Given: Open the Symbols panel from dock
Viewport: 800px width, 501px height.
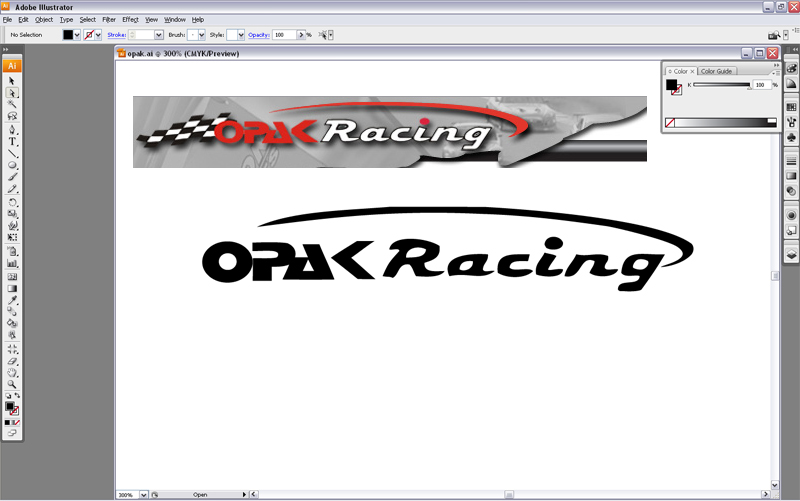Looking at the screenshot, I should pyautogui.click(x=791, y=138).
